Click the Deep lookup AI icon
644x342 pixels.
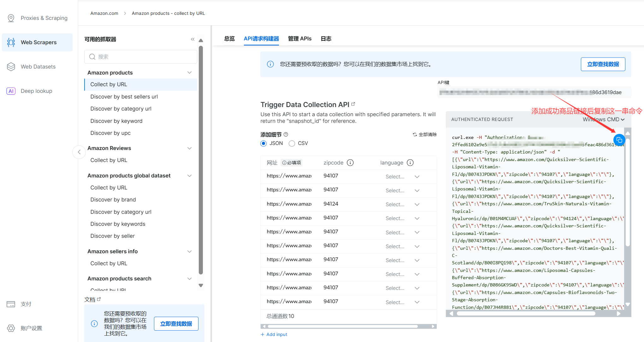click(x=11, y=91)
